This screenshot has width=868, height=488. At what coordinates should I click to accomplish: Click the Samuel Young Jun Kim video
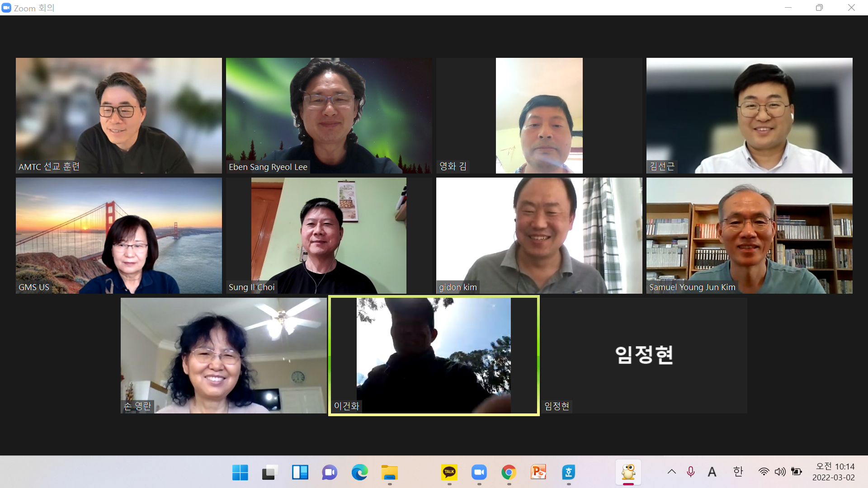[749, 235]
